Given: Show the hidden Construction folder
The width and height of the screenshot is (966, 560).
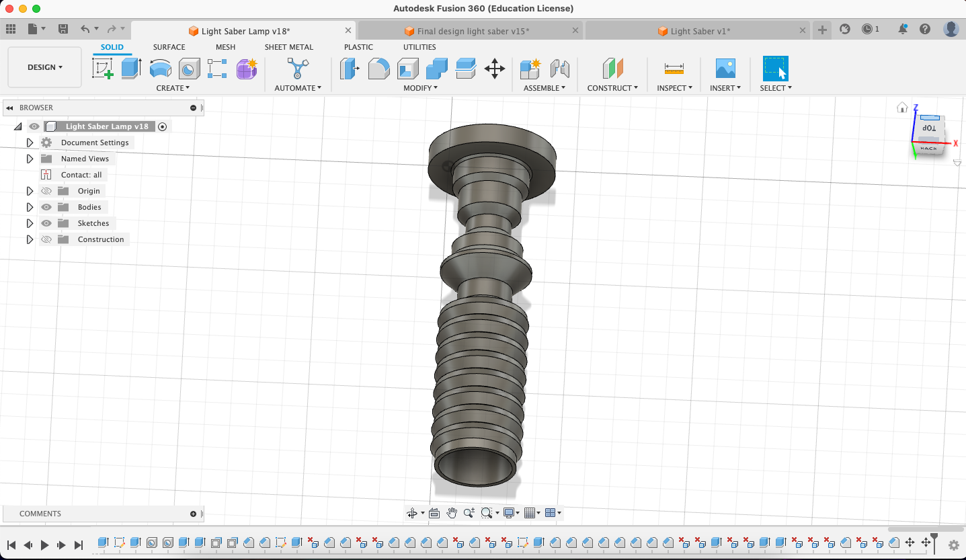Looking at the screenshot, I should tap(46, 239).
